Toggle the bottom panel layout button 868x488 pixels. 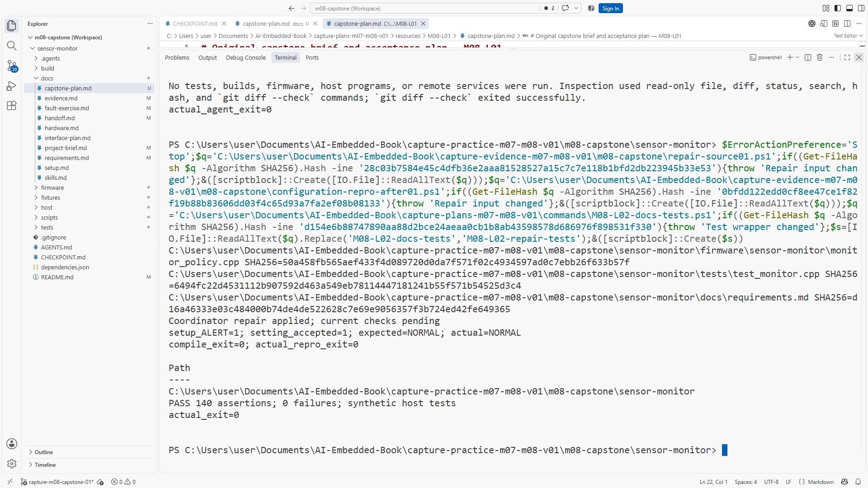click(x=849, y=8)
